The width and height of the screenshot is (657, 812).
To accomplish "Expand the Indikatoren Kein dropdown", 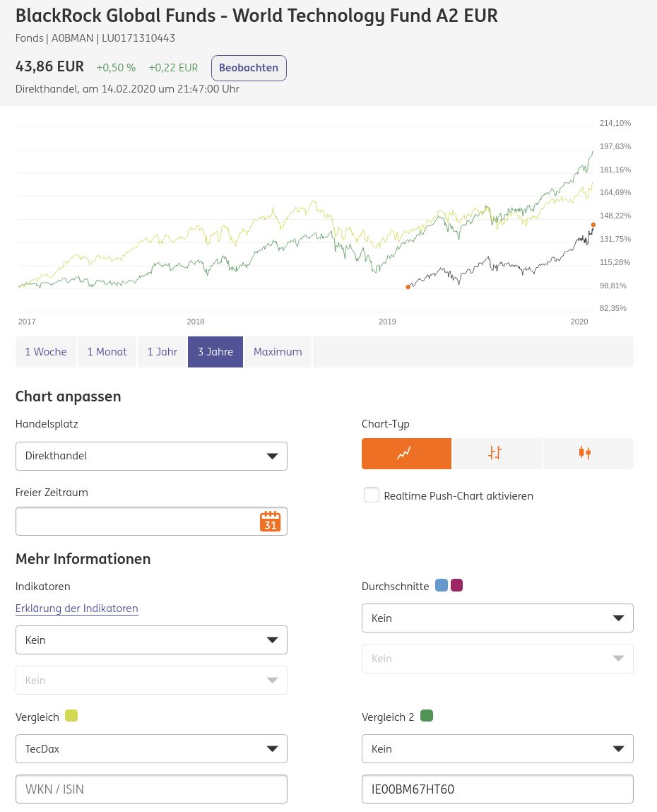I will (151, 640).
